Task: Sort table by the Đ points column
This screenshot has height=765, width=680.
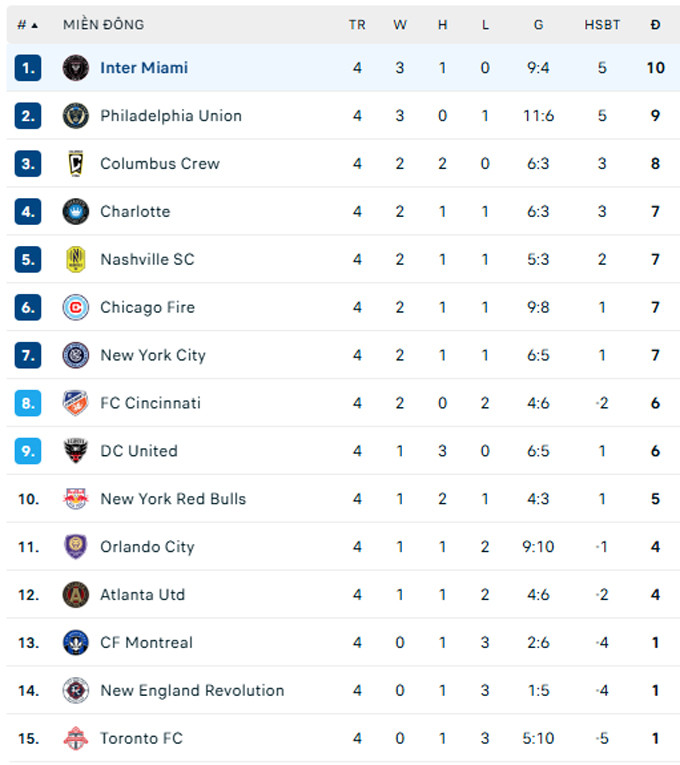Action: coord(656,25)
